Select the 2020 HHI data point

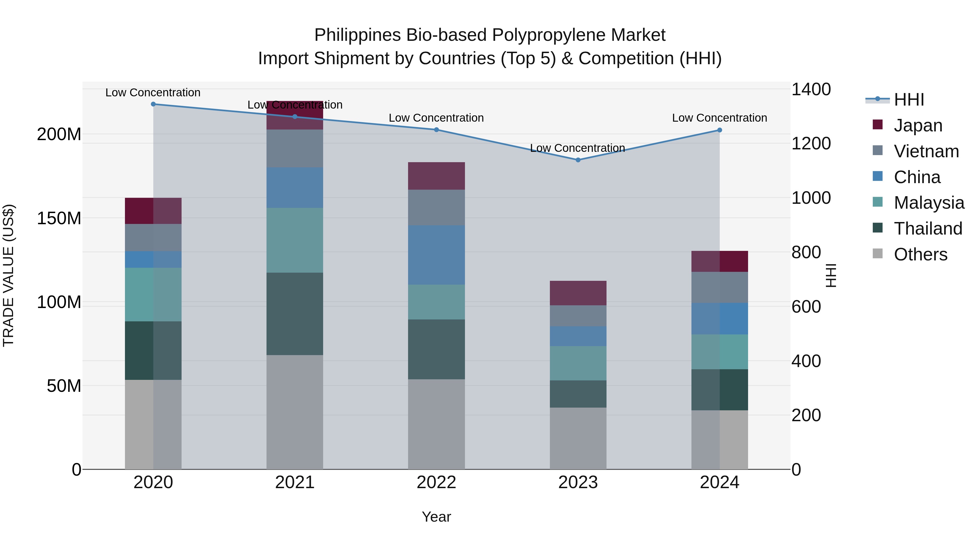[153, 104]
